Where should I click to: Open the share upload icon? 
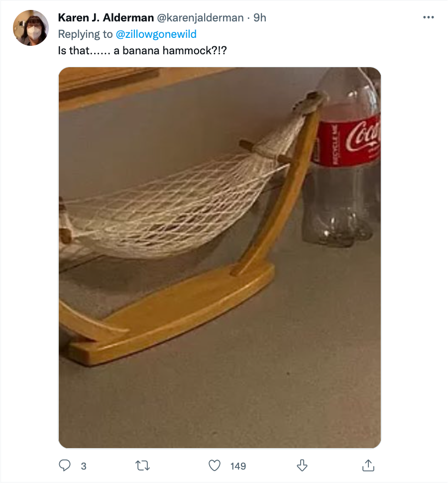[x=368, y=466]
